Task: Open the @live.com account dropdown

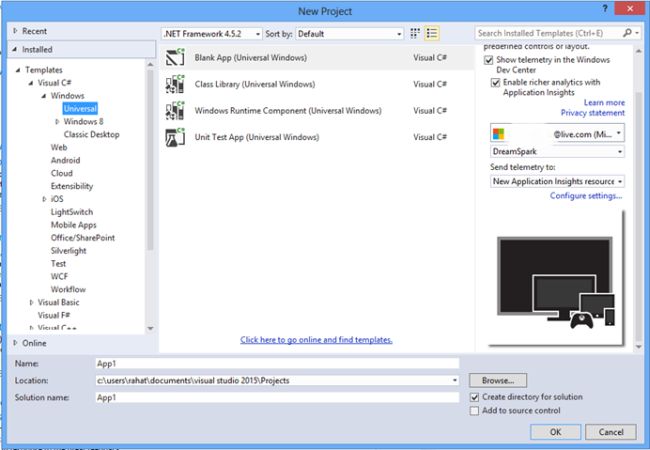Action: point(557,133)
